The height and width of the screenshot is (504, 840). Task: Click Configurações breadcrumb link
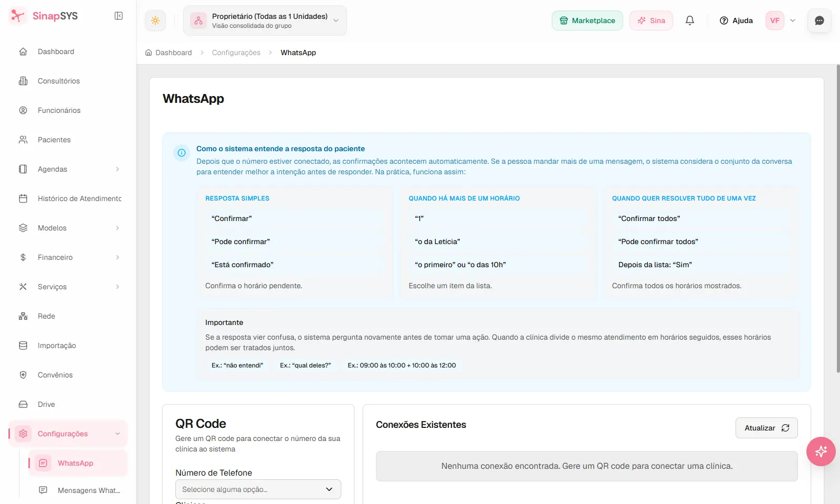(236, 52)
